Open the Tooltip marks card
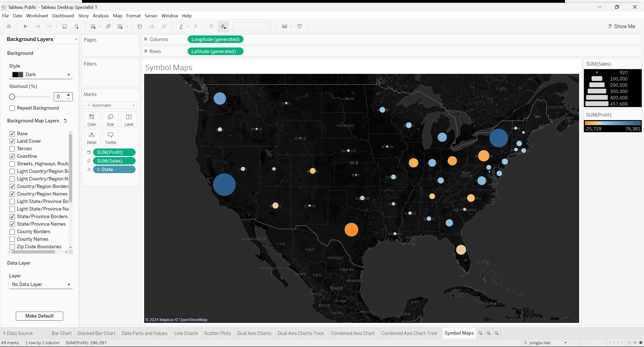Viewport: 644px width, 347px height. (110, 137)
